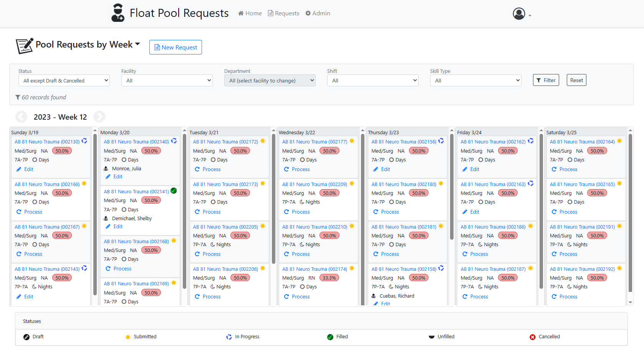644x354 pixels.
Task: Click the Reset button
Action: [576, 80]
